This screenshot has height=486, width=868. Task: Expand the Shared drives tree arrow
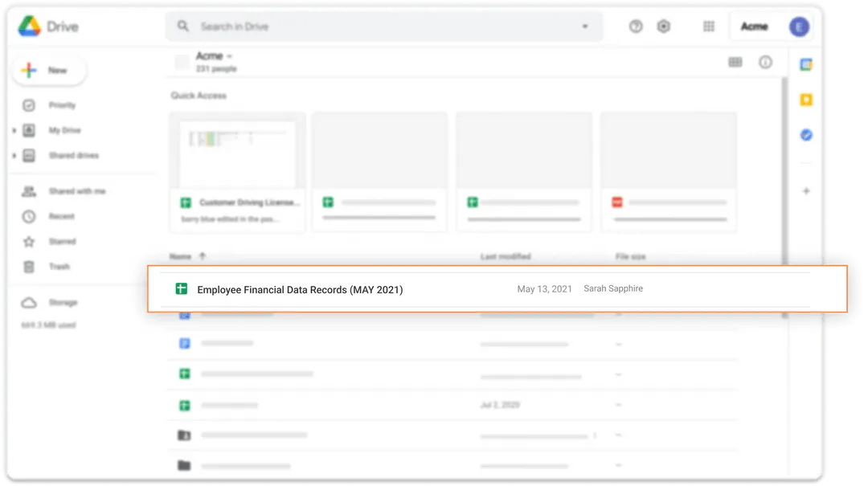pos(14,156)
